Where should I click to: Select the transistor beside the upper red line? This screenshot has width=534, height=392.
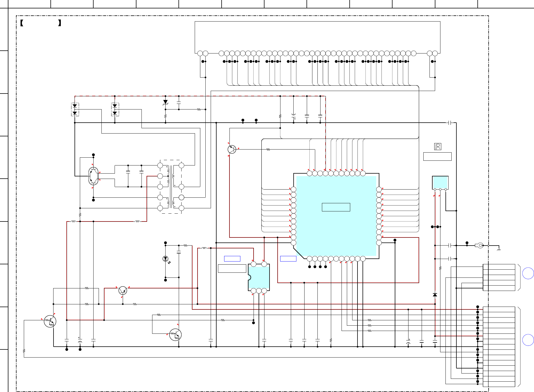point(232,149)
